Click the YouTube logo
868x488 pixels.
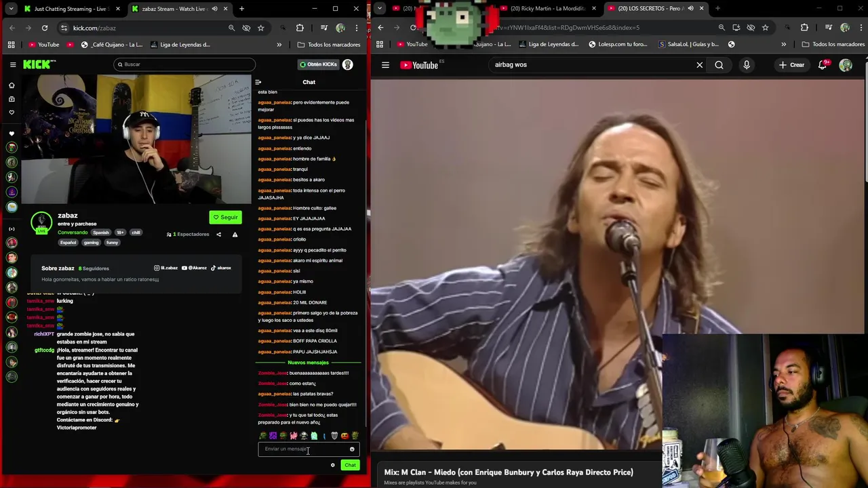pyautogui.click(x=419, y=65)
